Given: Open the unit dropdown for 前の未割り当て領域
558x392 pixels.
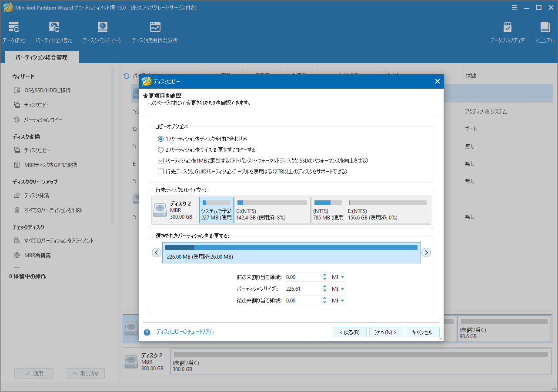Looking at the screenshot, I should click(338, 276).
